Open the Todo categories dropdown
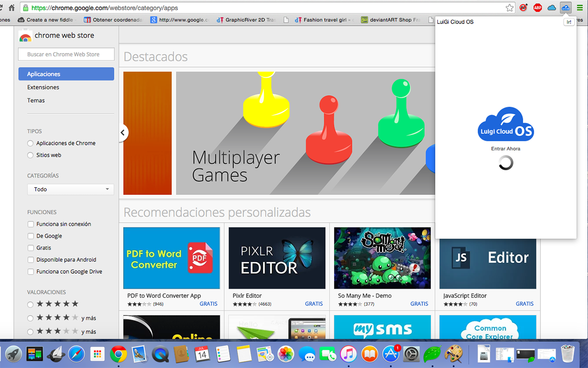Image resolution: width=588 pixels, height=368 pixels. click(x=70, y=189)
